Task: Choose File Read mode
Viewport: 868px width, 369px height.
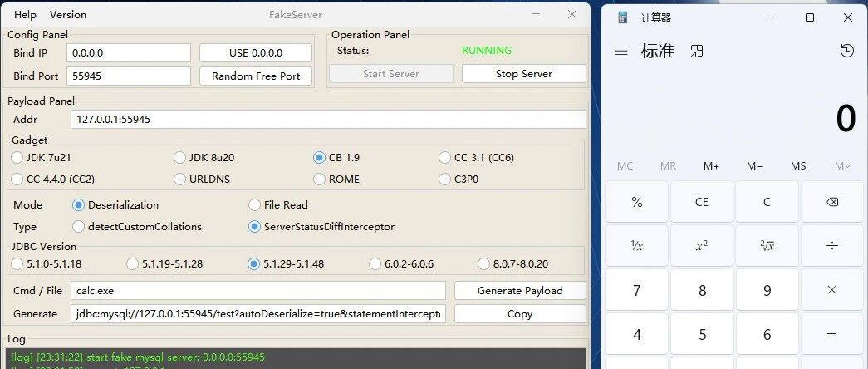Action: coord(278,205)
